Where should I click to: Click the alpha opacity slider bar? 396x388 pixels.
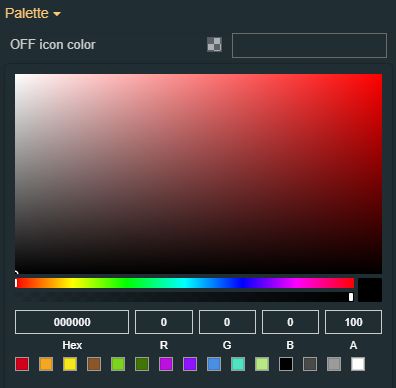pyautogui.click(x=184, y=297)
